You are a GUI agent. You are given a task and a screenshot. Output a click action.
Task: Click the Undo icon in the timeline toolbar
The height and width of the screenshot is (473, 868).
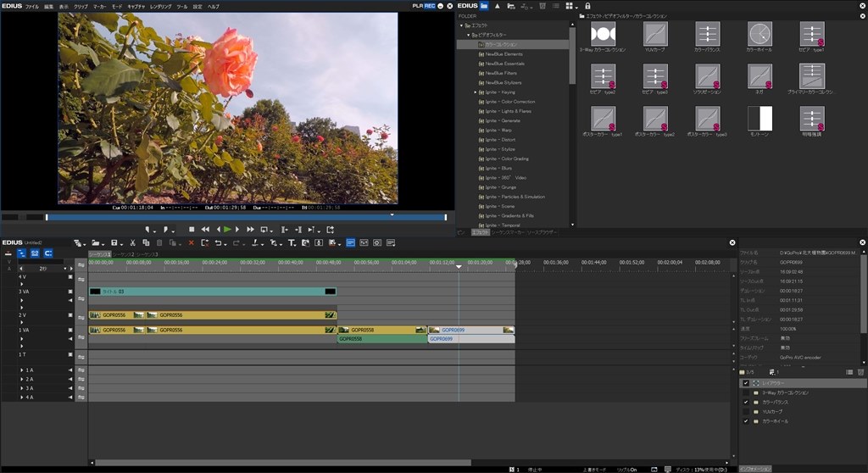218,242
